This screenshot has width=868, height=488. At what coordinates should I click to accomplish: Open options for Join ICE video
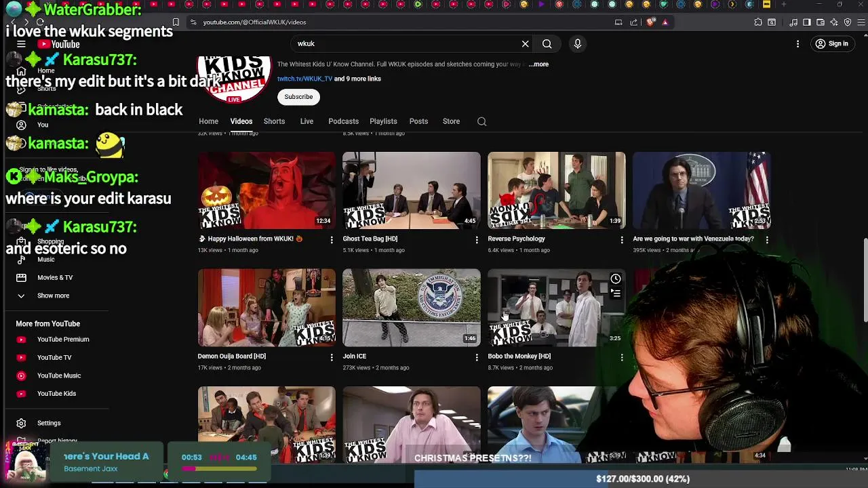tap(477, 357)
